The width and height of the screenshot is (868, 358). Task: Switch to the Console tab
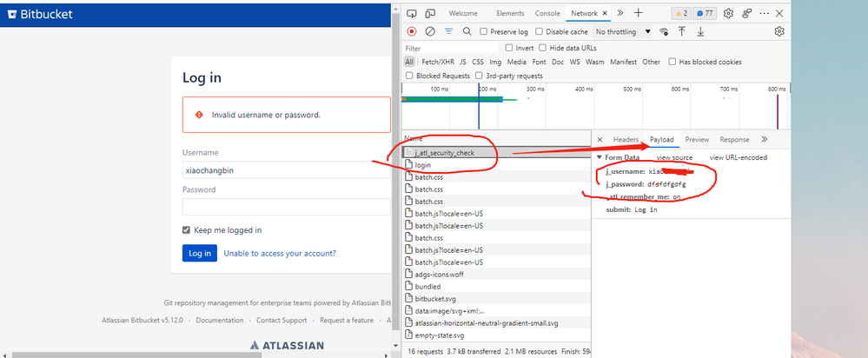point(547,13)
